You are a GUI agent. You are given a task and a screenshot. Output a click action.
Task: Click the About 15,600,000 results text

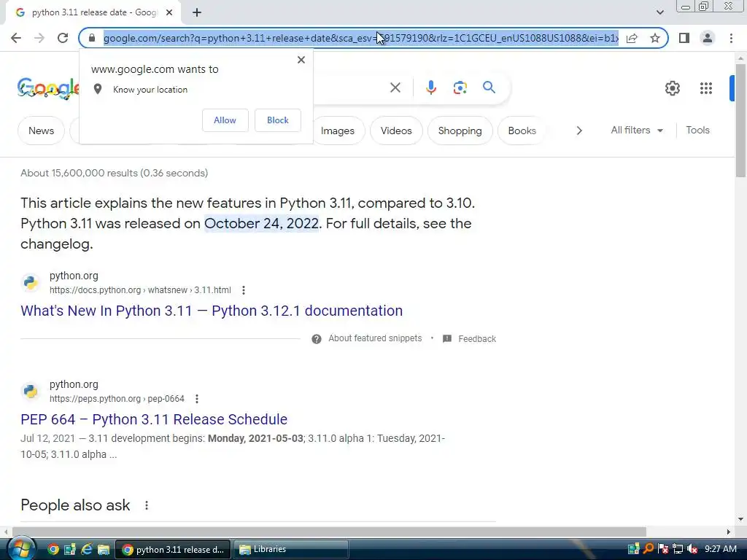tap(115, 173)
